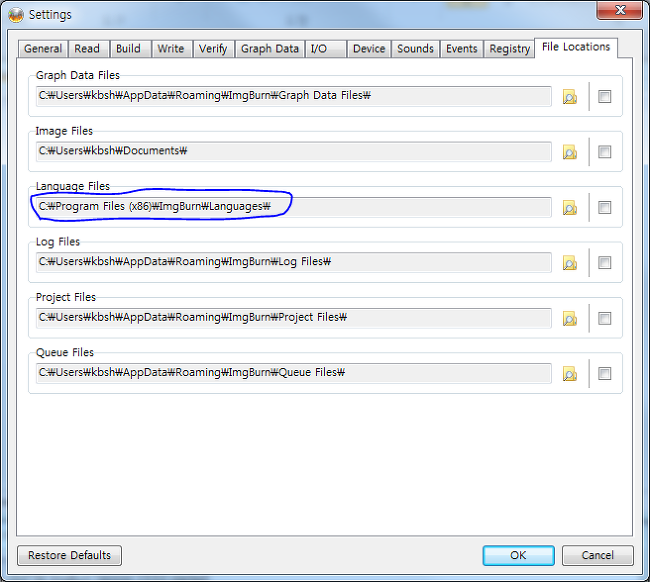Tick the Graph Data Files checkbox

[604, 97]
